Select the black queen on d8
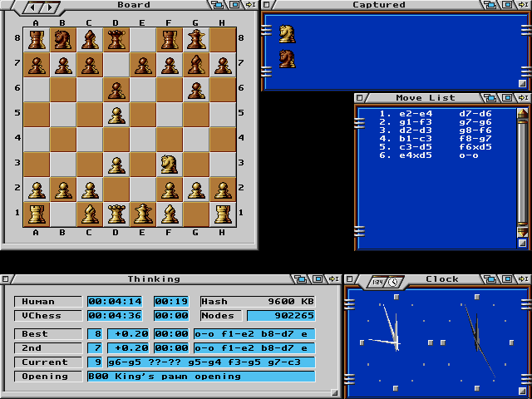532x399 pixels. [x=116, y=39]
